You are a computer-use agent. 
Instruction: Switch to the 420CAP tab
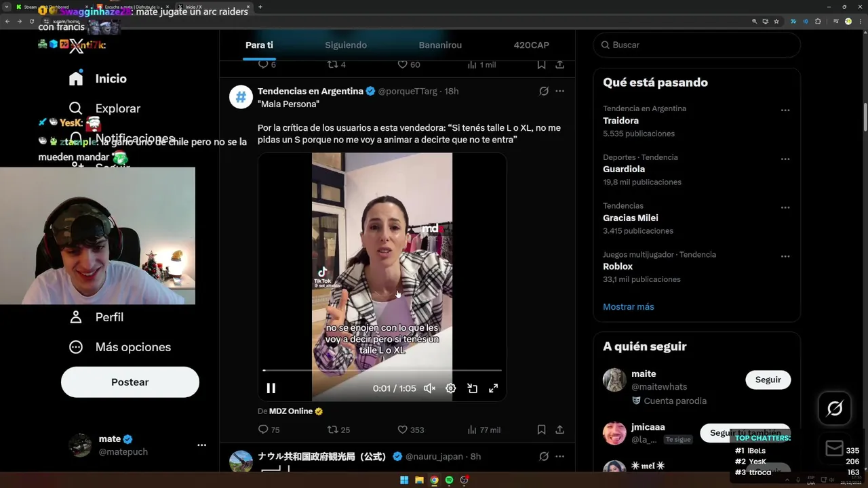coord(532,45)
